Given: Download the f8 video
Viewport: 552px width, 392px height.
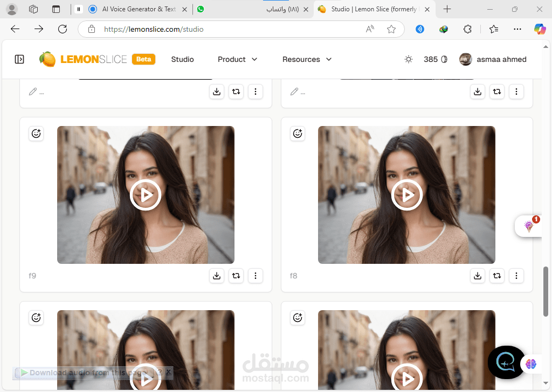Looking at the screenshot, I should (x=478, y=276).
